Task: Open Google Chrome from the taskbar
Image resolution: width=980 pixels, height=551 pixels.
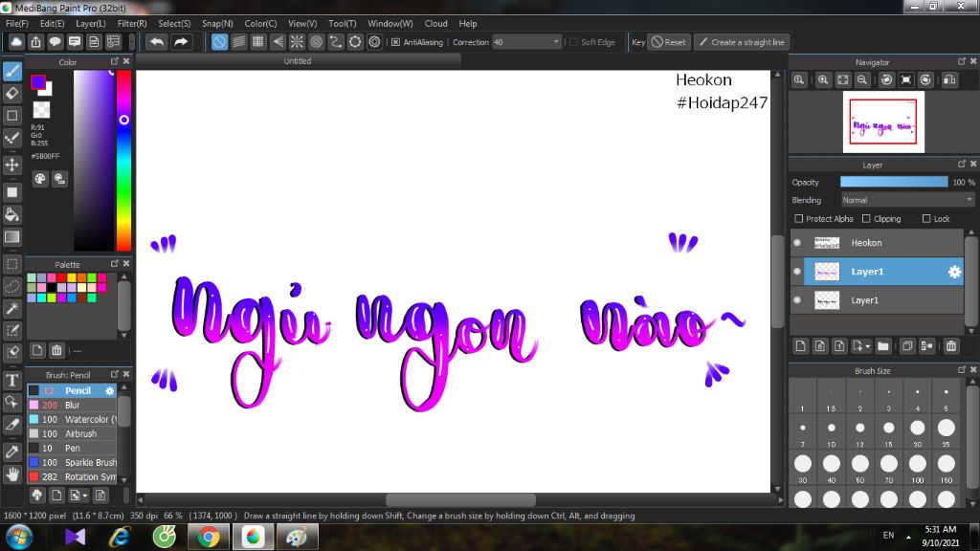Action: pyautogui.click(x=209, y=537)
